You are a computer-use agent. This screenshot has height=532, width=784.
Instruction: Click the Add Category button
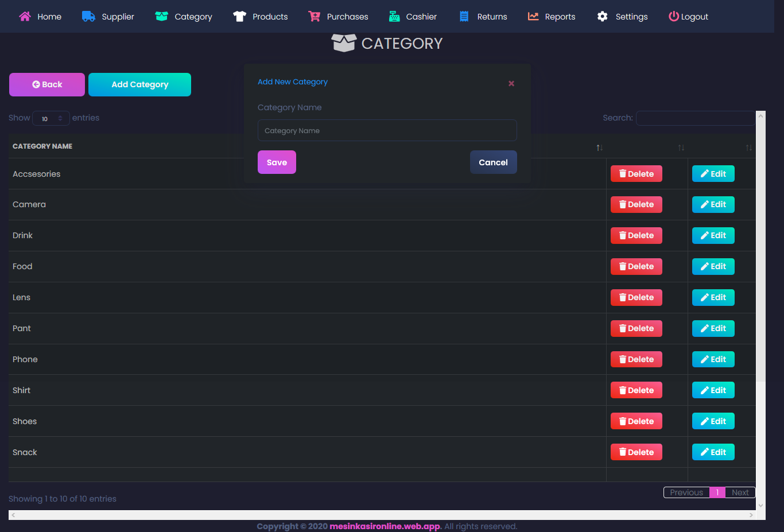(139, 84)
